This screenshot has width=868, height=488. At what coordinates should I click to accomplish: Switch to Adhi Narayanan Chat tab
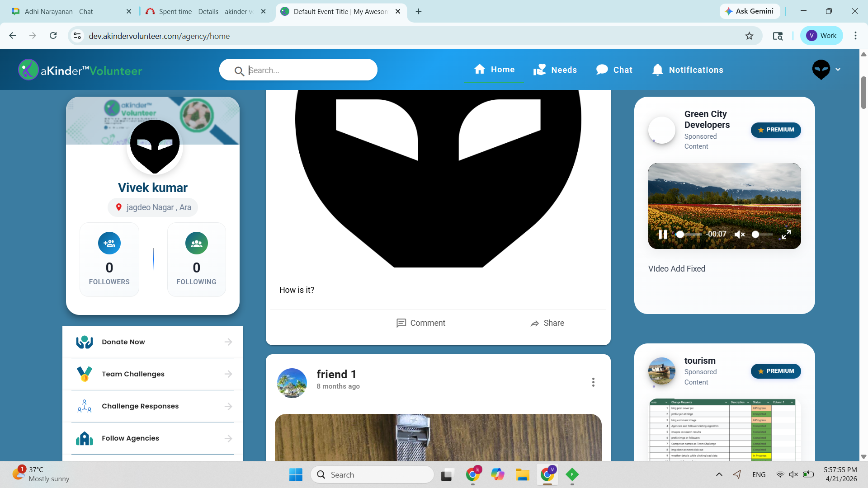(x=59, y=12)
